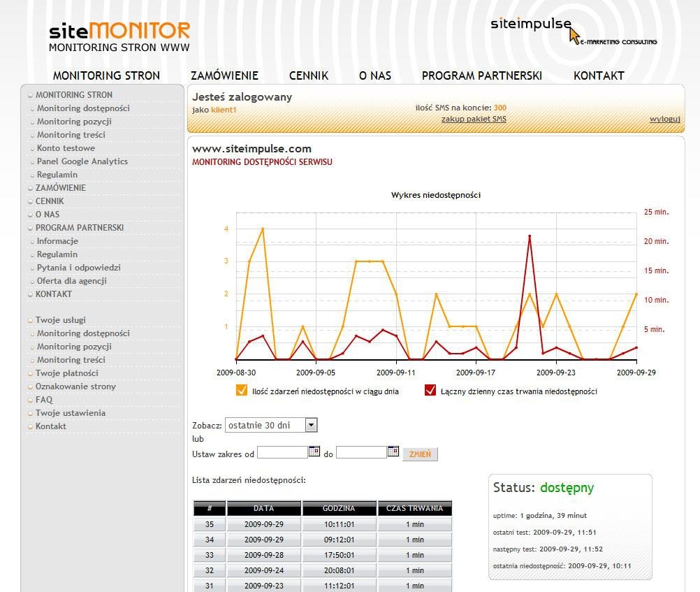Open sidebar item ZAMÓWIENIE
Image resolution: width=700 pixels, height=592 pixels.
(61, 188)
